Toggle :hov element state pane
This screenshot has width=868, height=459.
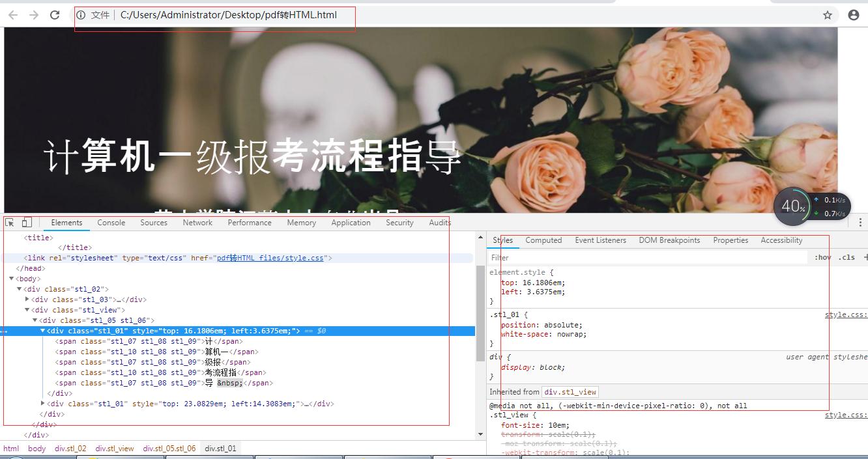click(x=822, y=257)
